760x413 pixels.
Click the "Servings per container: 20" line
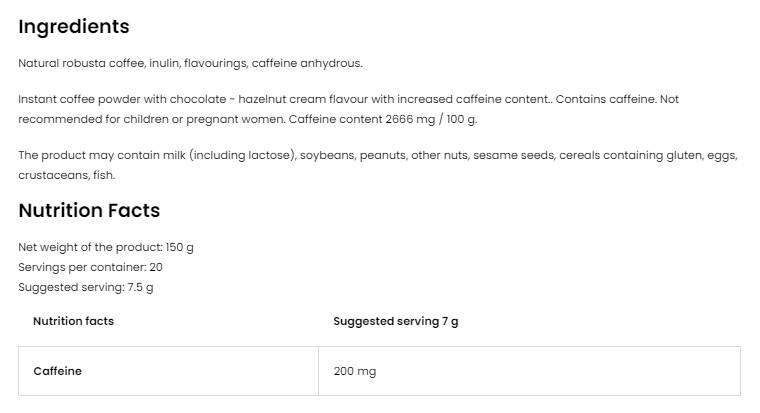90,267
